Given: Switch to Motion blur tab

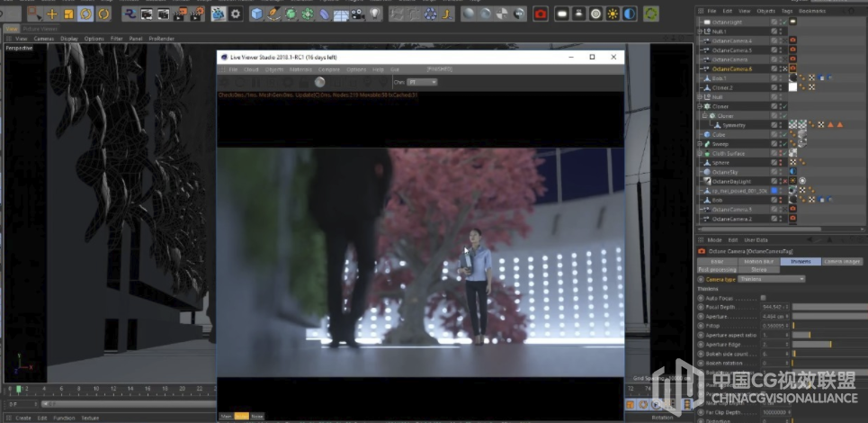Looking at the screenshot, I should (x=758, y=261).
